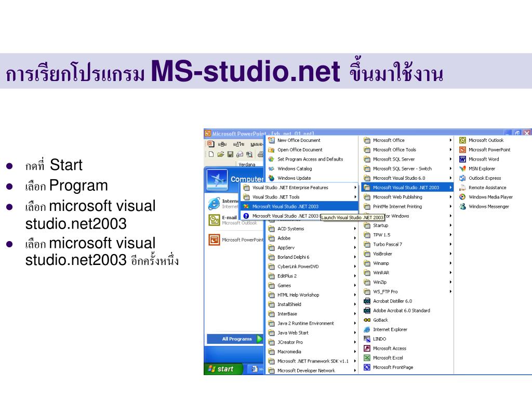The width and height of the screenshot is (532, 399).
Task: Open CyberLink PowerDVD folder
Action: pos(312,267)
